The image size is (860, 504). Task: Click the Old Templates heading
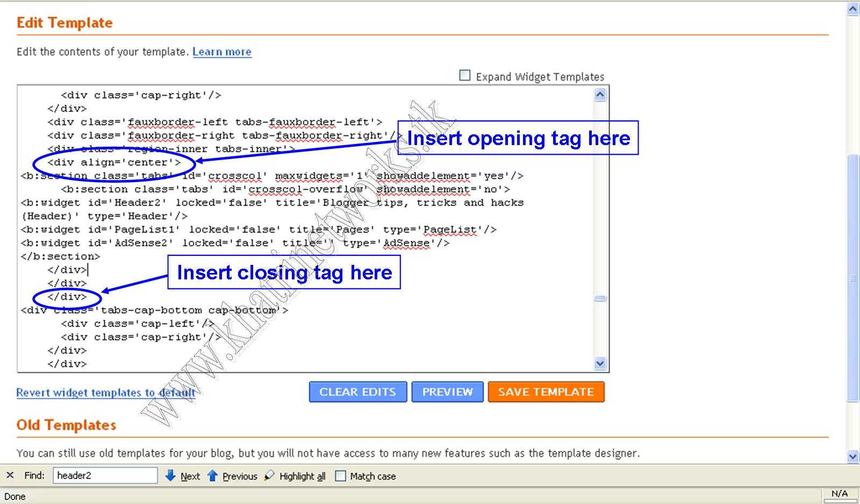pos(66,425)
